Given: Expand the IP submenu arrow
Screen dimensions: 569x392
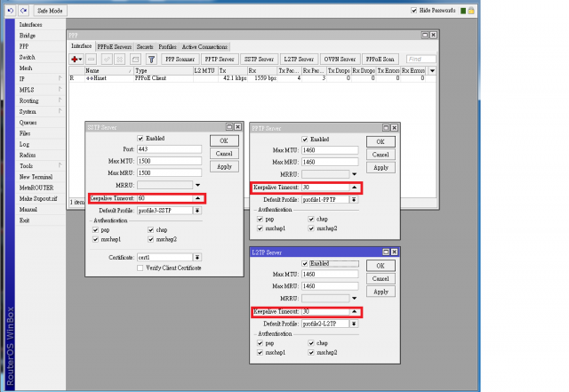Looking at the screenshot, I should pyautogui.click(x=60, y=78).
